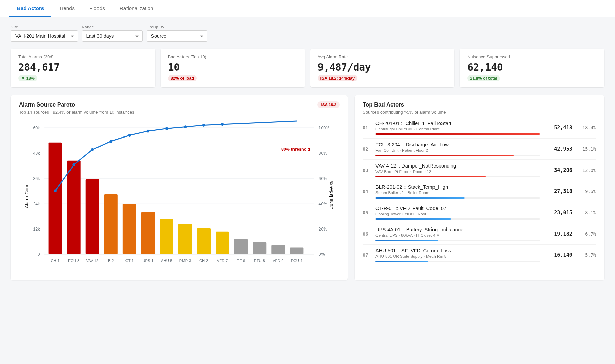Open the Group By Source dropdown
The height and width of the screenshot is (364, 615).
(177, 36)
